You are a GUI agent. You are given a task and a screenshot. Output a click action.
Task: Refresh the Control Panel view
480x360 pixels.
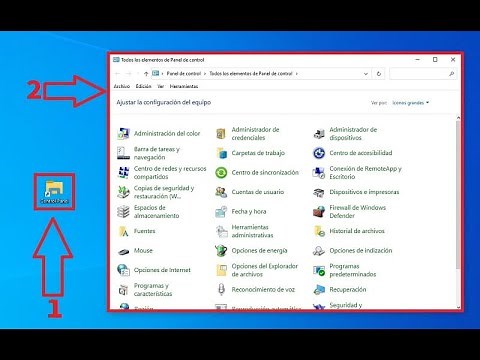tap(379, 74)
